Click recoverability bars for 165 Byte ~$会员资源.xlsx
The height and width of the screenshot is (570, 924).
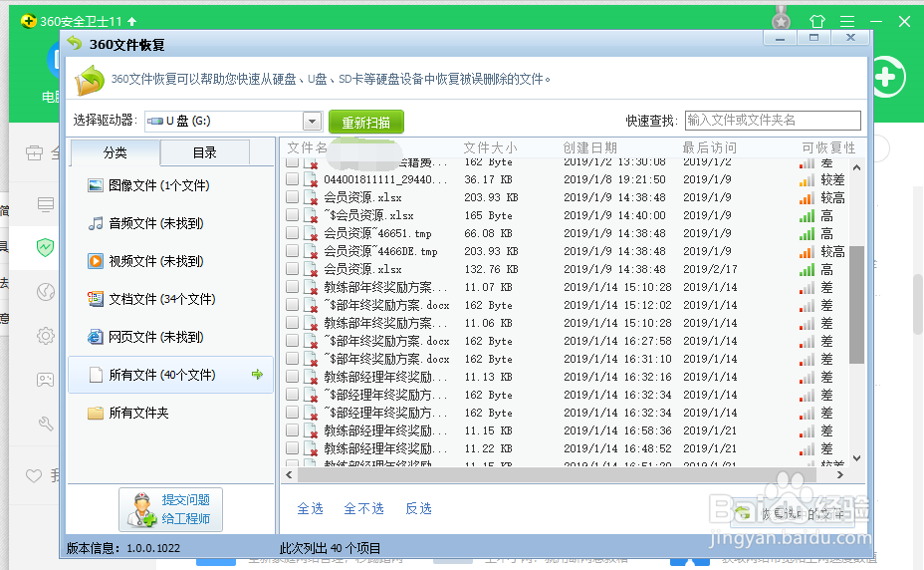(807, 216)
